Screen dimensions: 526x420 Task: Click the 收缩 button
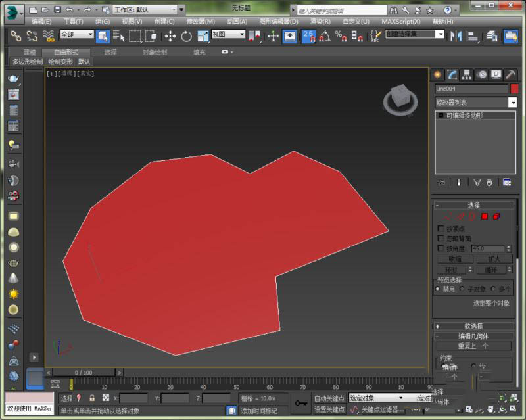(x=454, y=259)
